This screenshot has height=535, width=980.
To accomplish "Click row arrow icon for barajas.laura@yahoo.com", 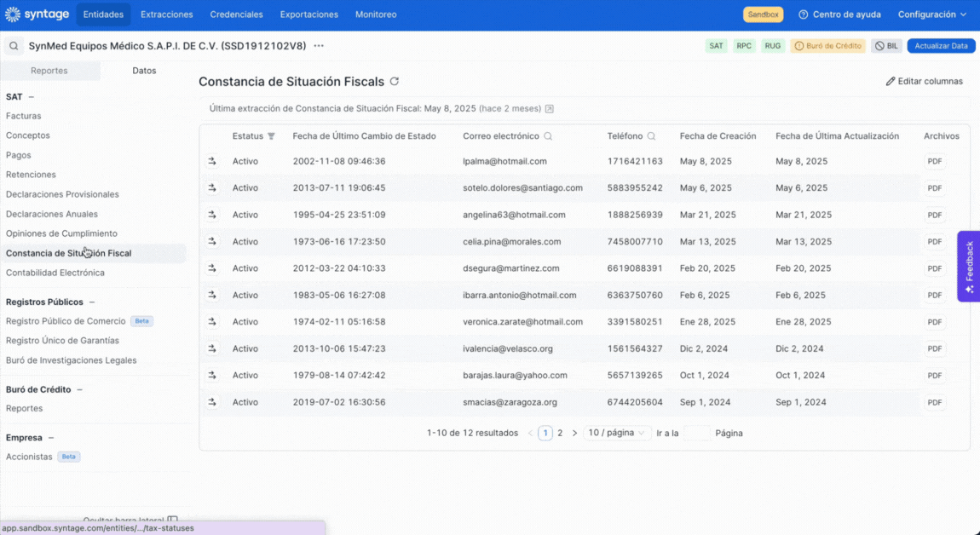I will (x=212, y=375).
